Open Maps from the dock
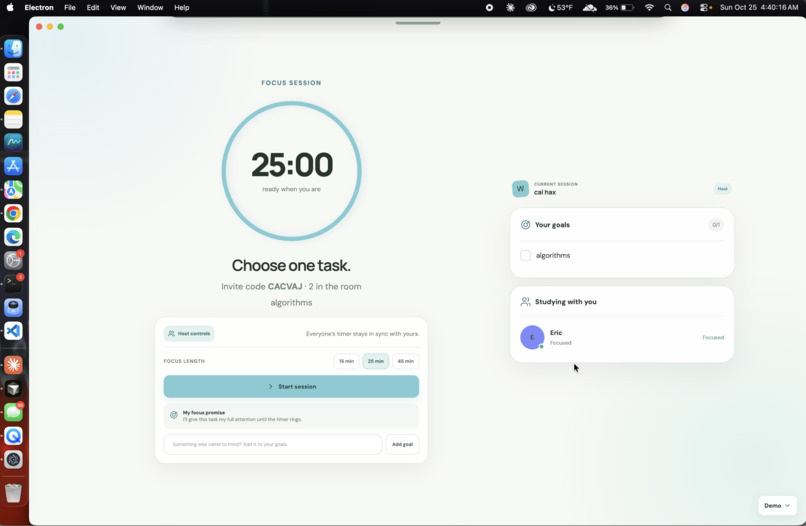The image size is (806, 526). (x=13, y=190)
